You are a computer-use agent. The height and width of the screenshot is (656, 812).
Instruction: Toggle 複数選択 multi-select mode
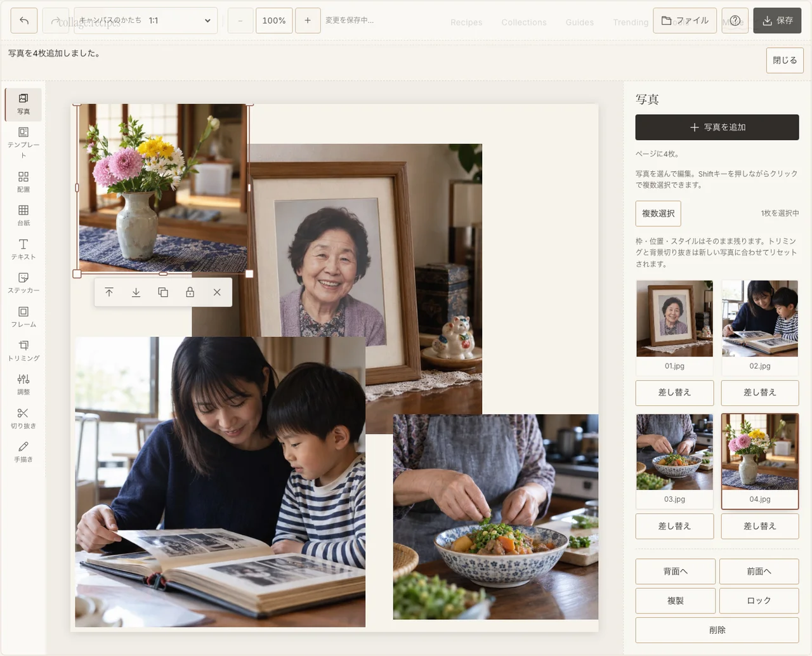[x=658, y=214]
